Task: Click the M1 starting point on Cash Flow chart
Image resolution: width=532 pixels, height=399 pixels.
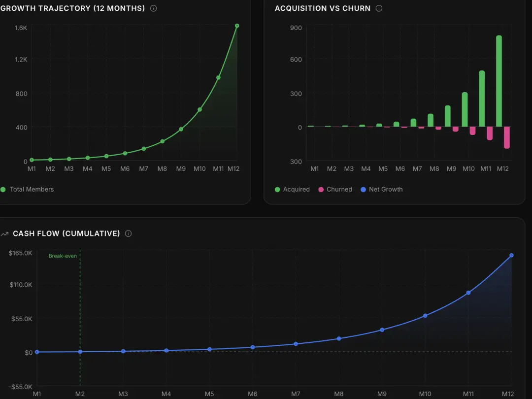Action: (37, 352)
